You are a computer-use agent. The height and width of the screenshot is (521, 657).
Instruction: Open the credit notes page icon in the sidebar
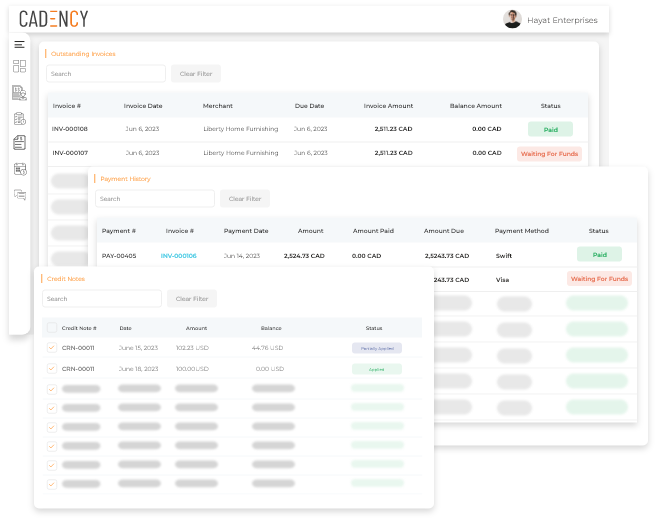[19, 143]
